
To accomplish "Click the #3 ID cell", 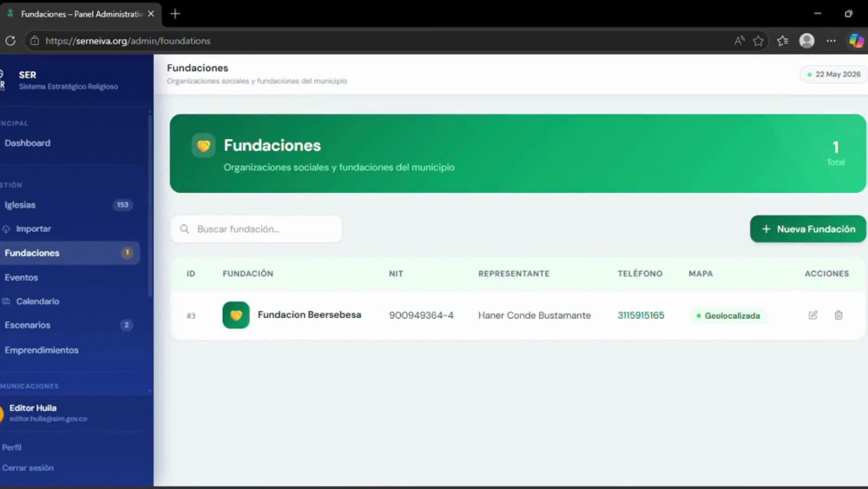I will point(191,315).
